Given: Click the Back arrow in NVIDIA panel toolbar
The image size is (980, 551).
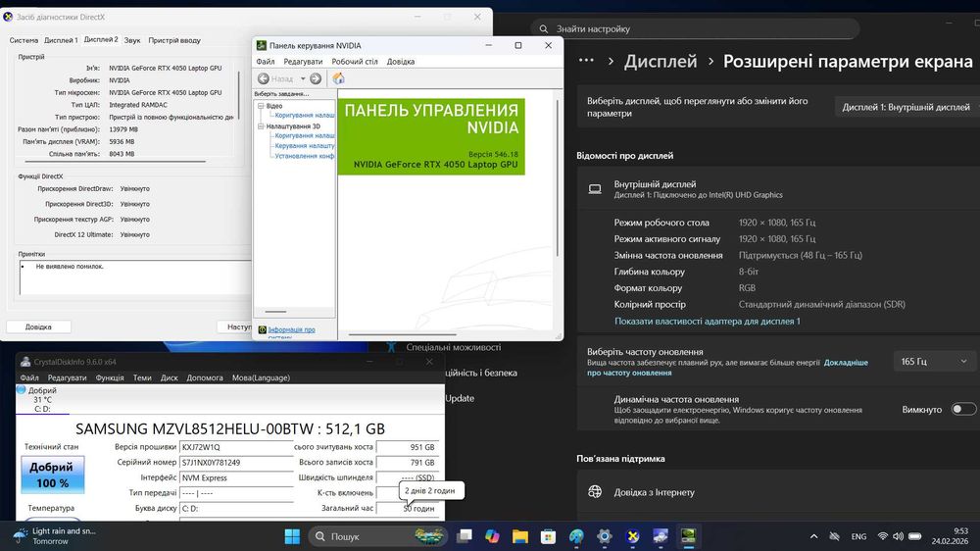Looking at the screenshot, I should pos(264,78).
